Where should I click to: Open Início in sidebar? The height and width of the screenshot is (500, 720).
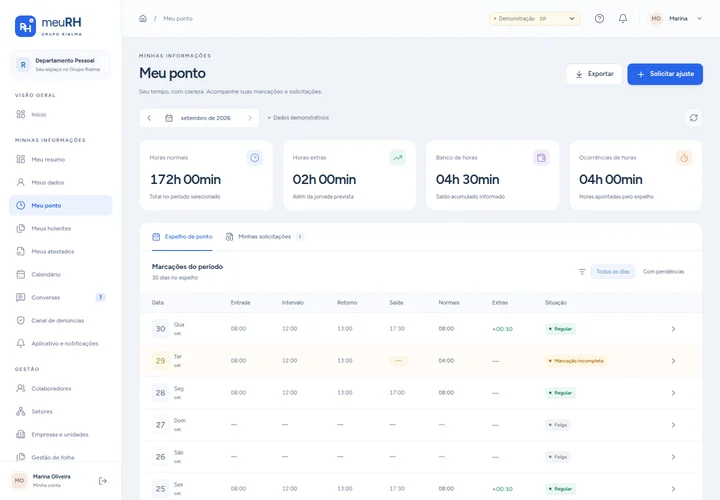tap(61, 114)
